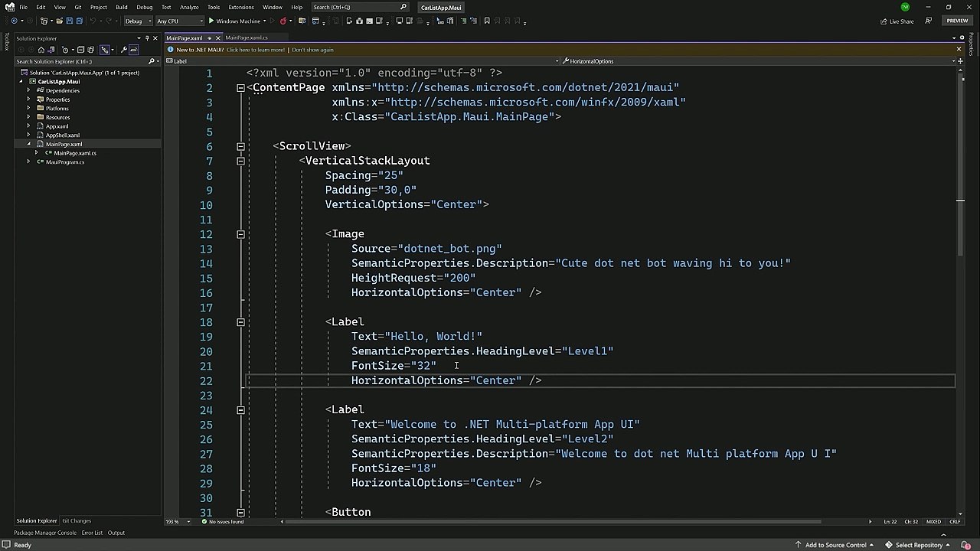Open the Live Share button
This screenshot has width=980, height=551.
[x=897, y=21]
